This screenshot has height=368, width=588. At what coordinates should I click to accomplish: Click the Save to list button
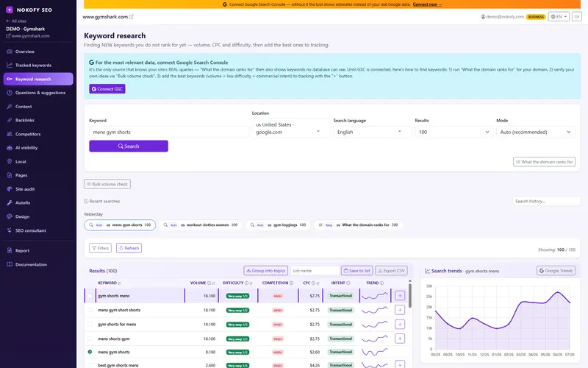pyautogui.click(x=357, y=271)
